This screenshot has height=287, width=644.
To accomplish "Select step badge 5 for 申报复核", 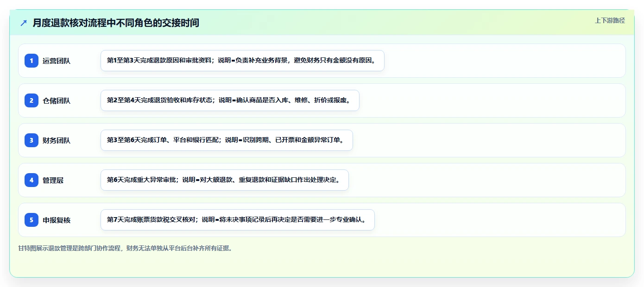I will click(x=32, y=220).
